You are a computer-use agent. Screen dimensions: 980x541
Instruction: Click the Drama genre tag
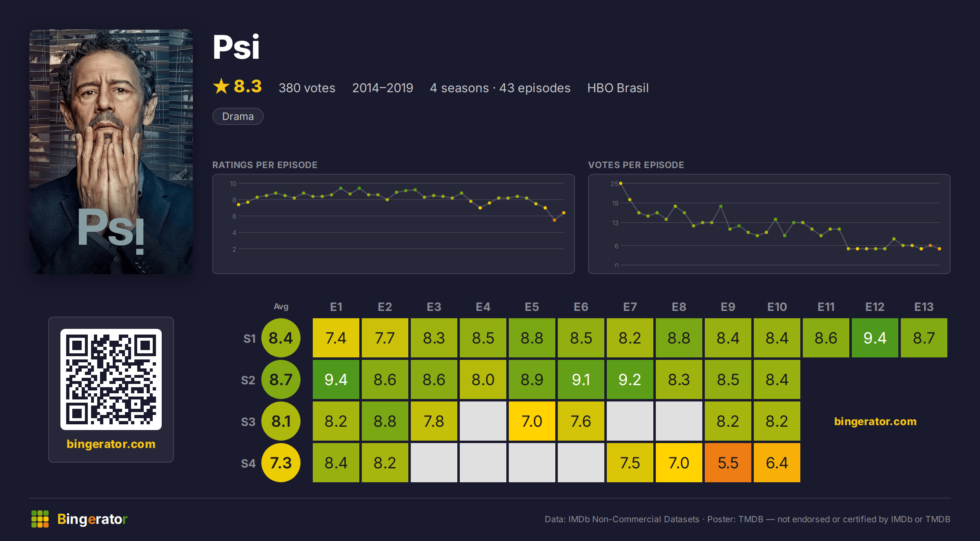pyautogui.click(x=238, y=116)
